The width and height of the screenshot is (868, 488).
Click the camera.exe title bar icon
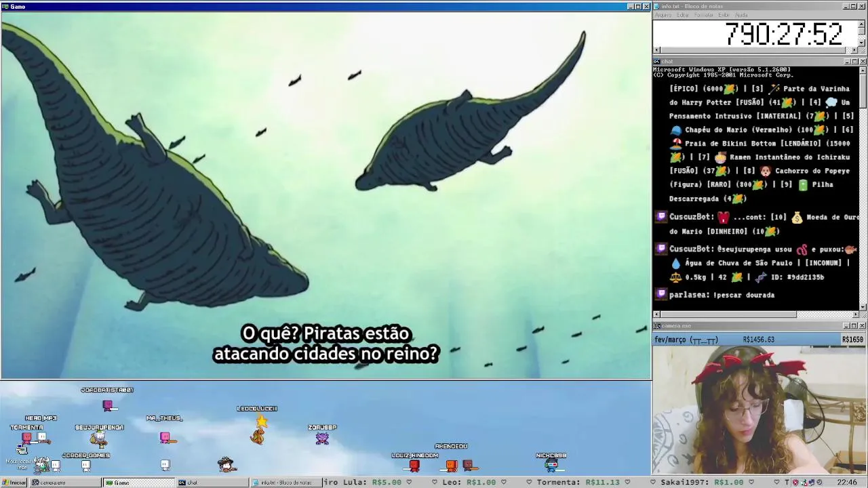[657, 326]
